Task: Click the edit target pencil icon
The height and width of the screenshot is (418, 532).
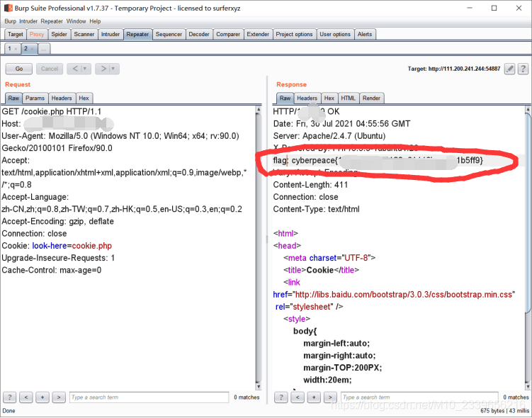Action: (509, 69)
